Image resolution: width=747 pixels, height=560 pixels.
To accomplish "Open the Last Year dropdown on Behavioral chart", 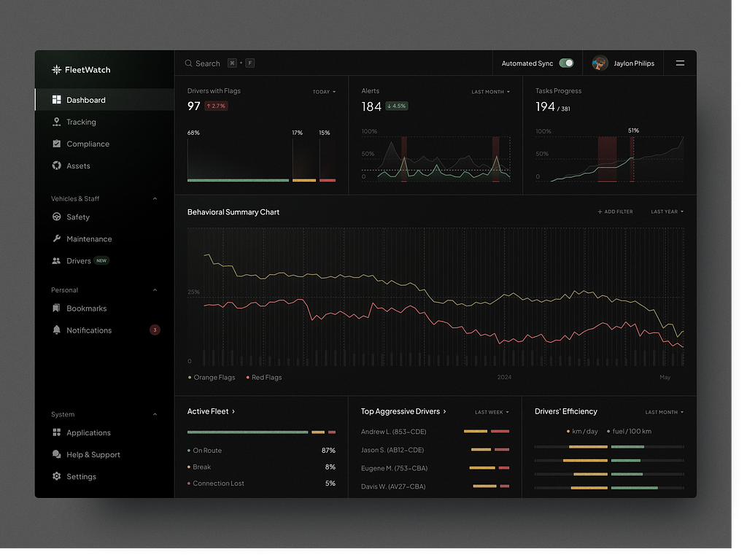I will pos(667,212).
